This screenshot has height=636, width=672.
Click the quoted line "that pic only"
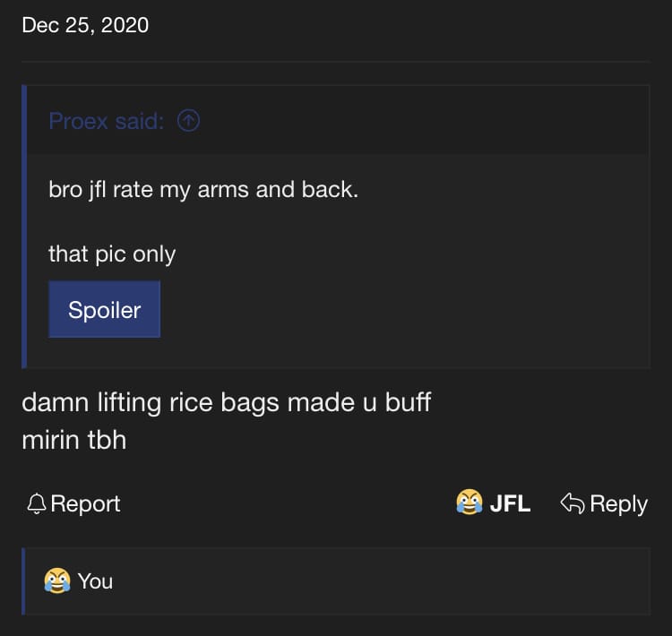tap(112, 254)
